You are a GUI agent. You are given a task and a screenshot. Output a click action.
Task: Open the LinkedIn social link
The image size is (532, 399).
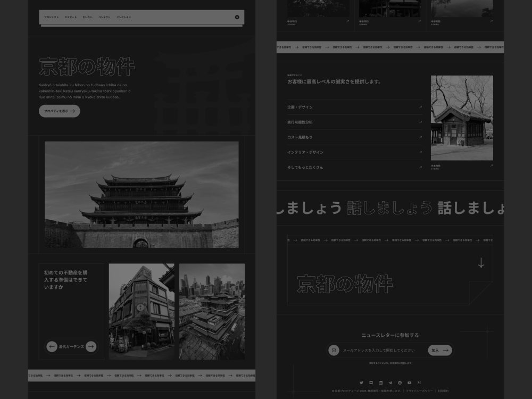tap(381, 383)
